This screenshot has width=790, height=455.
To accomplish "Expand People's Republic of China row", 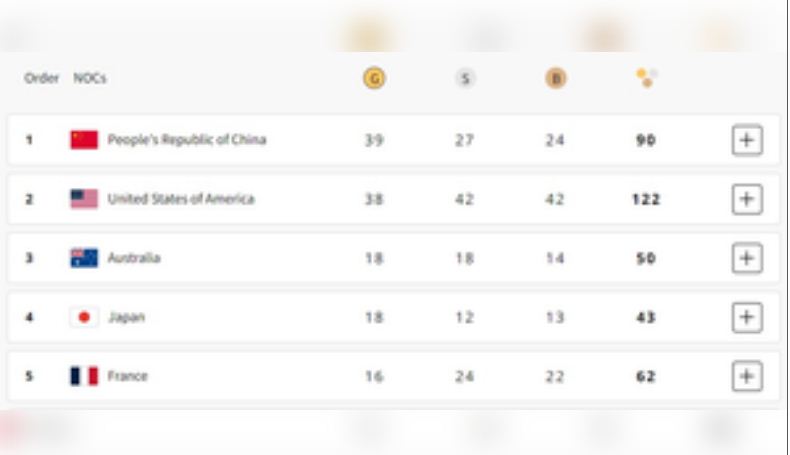I will coord(746,140).
